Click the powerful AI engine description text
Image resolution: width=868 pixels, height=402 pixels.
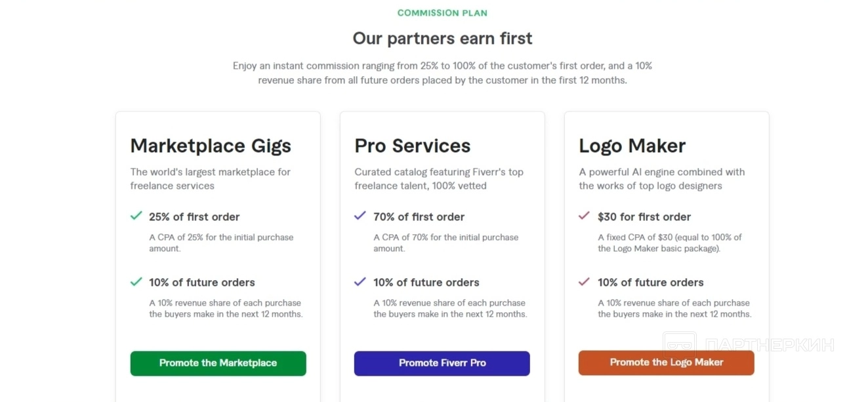[661, 179]
